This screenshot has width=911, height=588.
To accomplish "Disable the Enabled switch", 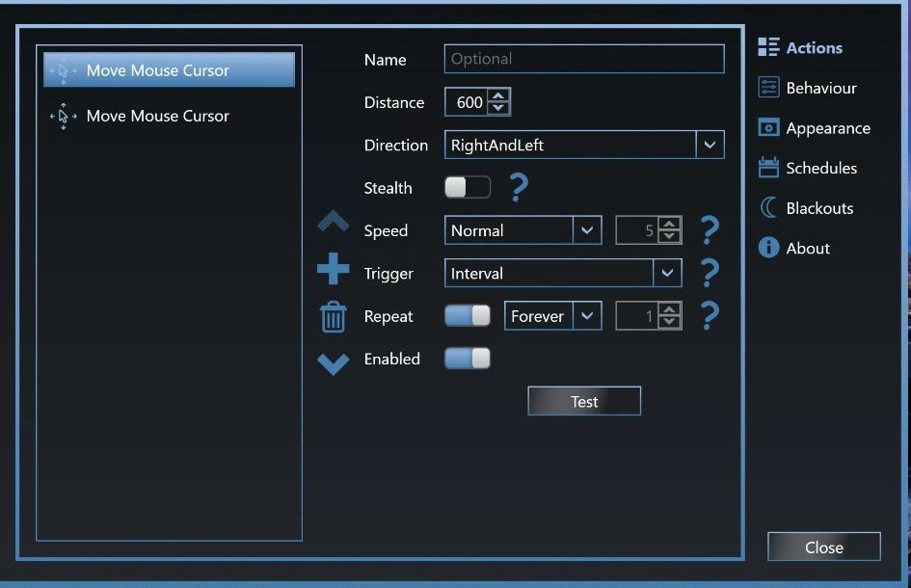I will [468, 359].
